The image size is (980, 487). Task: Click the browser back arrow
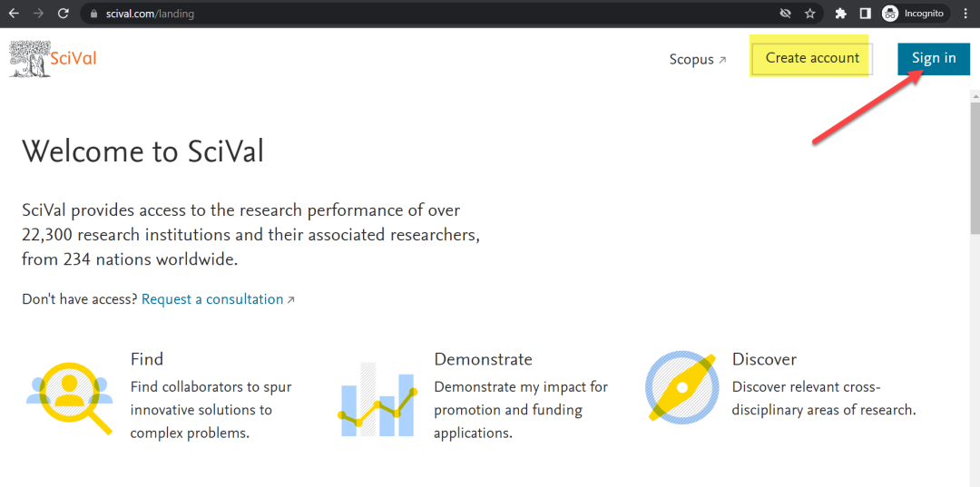point(14,13)
